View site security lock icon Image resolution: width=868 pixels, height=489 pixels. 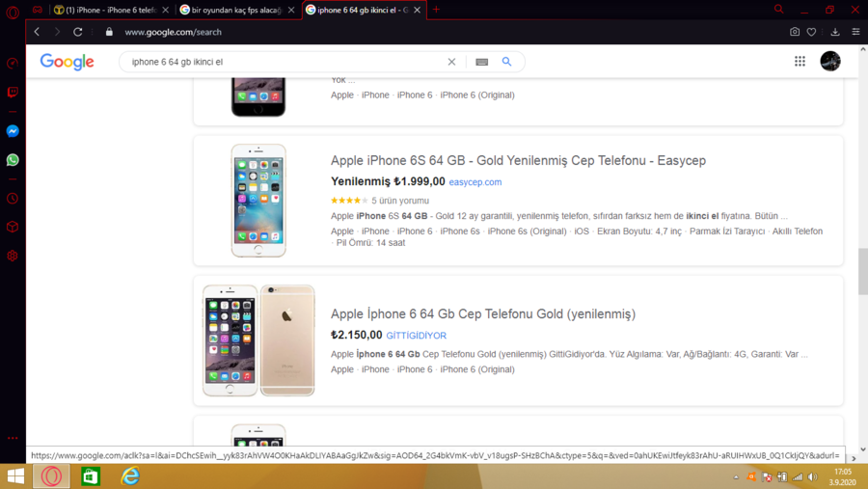click(x=109, y=32)
